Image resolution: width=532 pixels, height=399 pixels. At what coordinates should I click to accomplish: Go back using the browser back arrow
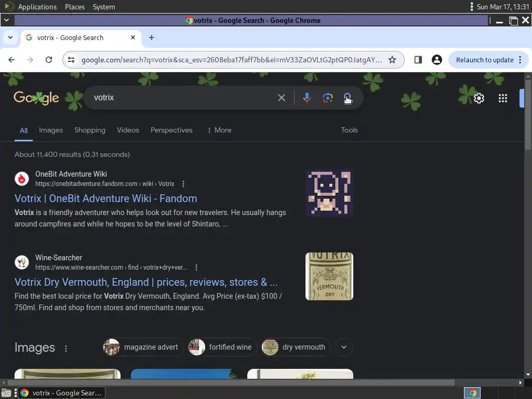[x=11, y=60]
